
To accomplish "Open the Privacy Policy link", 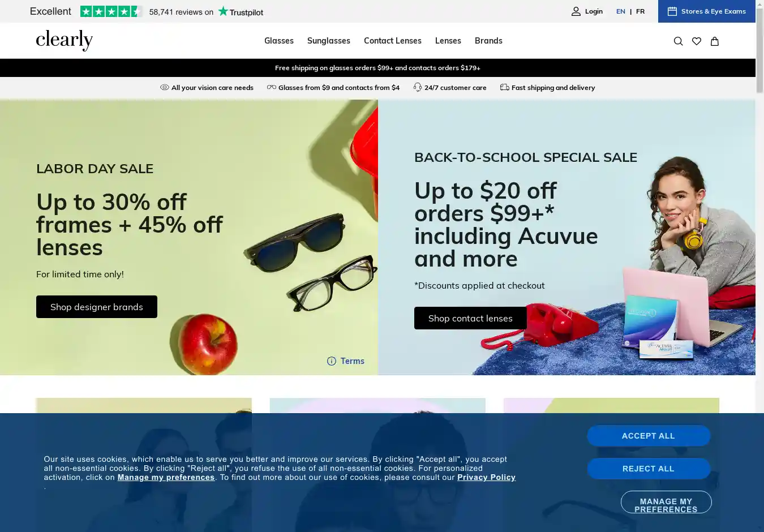I will point(486,477).
